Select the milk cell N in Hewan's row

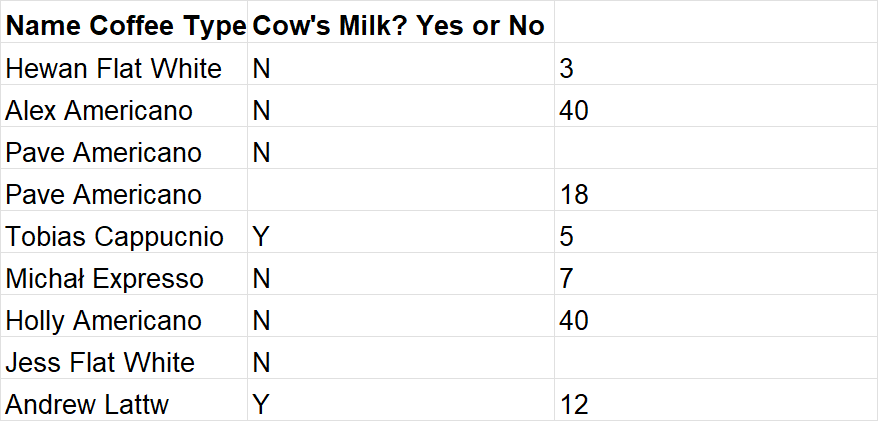pos(261,68)
